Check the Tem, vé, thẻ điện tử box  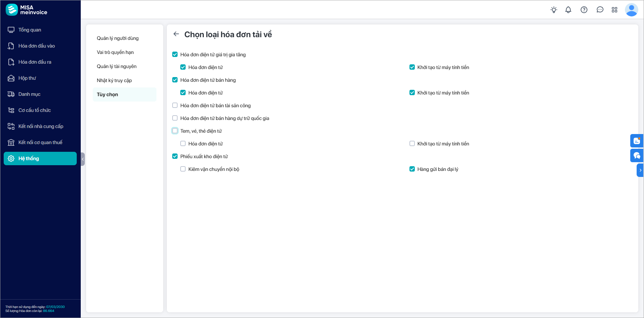[175, 131]
